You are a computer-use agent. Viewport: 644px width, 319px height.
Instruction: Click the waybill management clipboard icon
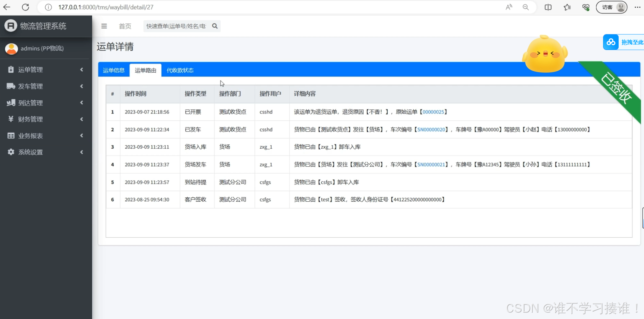pos(11,69)
